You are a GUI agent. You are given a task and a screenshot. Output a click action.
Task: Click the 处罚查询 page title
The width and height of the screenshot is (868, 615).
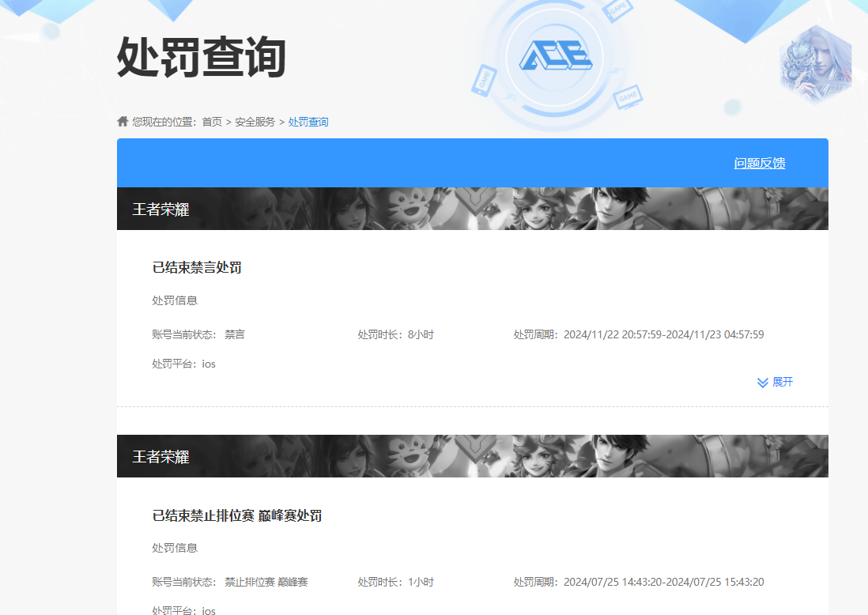pos(202,57)
